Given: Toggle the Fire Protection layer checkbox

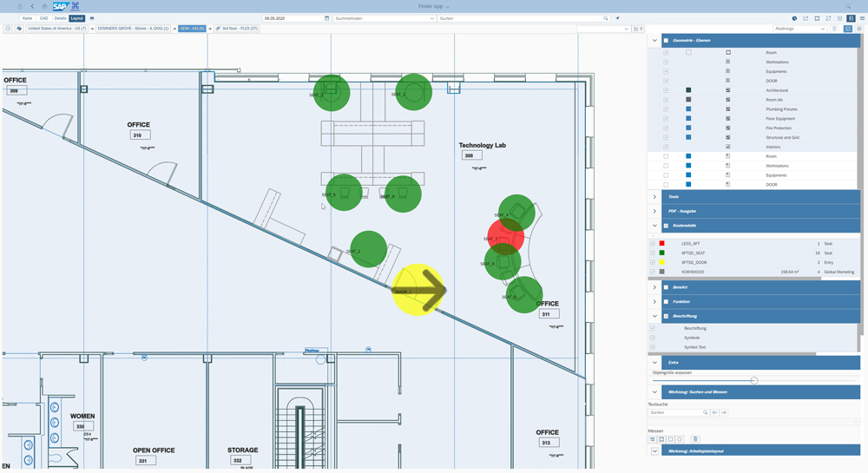Looking at the screenshot, I should pos(666,128).
